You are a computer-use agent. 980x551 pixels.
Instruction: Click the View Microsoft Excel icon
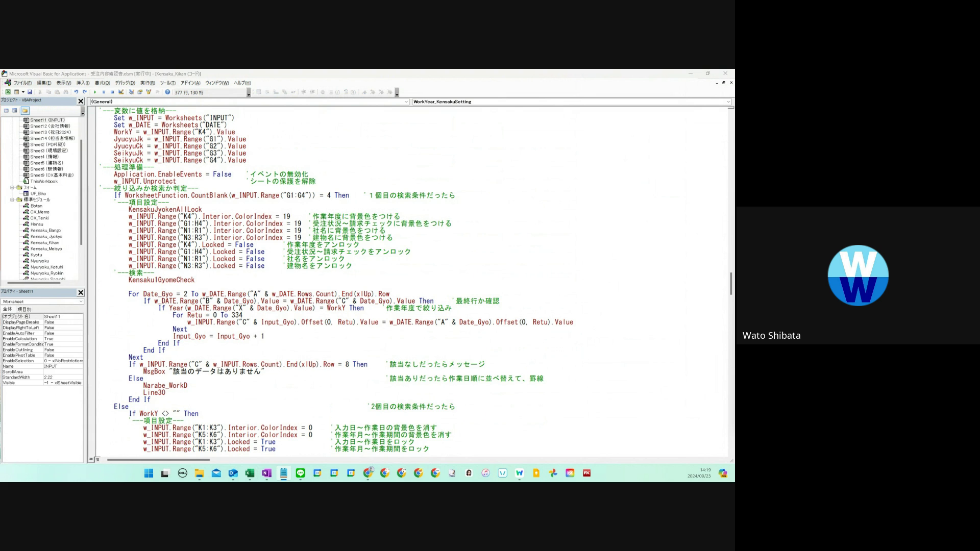[8, 92]
